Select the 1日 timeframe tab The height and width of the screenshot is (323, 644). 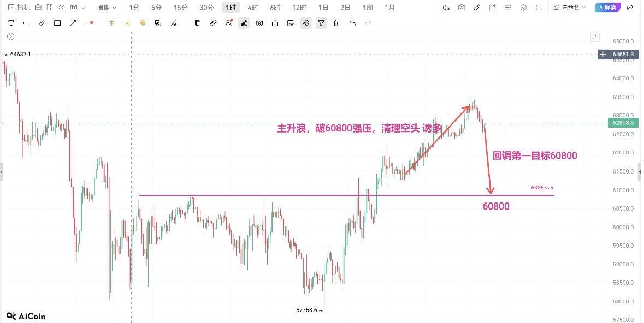coord(323,8)
